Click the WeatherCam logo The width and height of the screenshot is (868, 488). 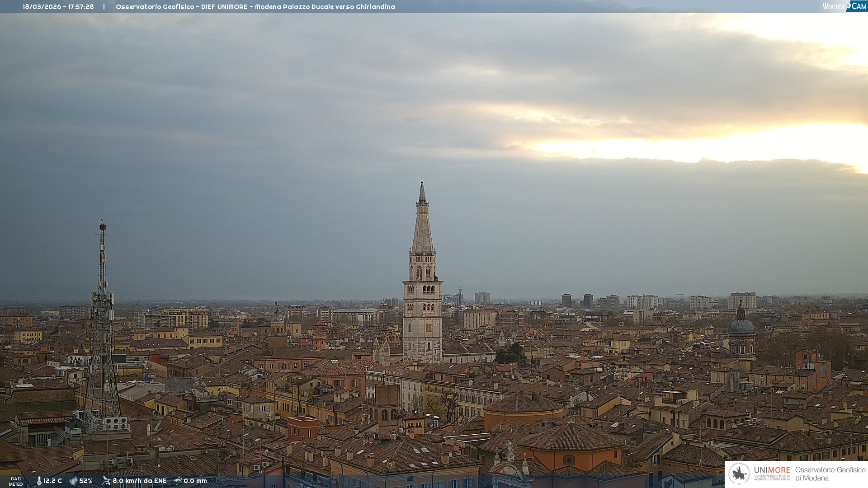coord(844,6)
